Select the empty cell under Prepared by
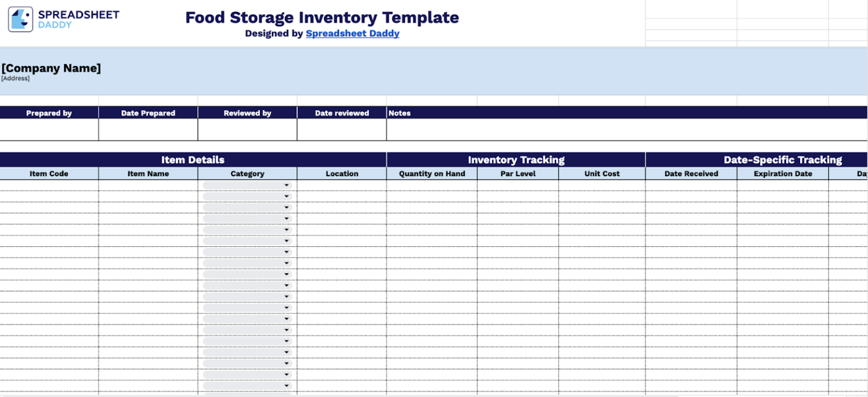 coord(49,130)
